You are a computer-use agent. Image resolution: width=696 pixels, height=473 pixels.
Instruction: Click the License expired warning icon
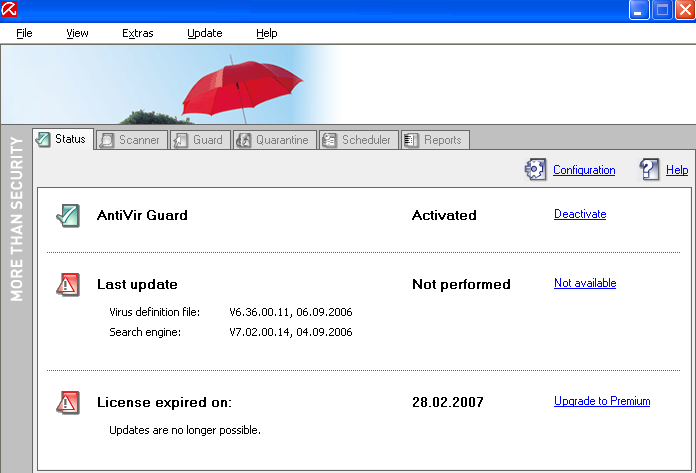68,402
